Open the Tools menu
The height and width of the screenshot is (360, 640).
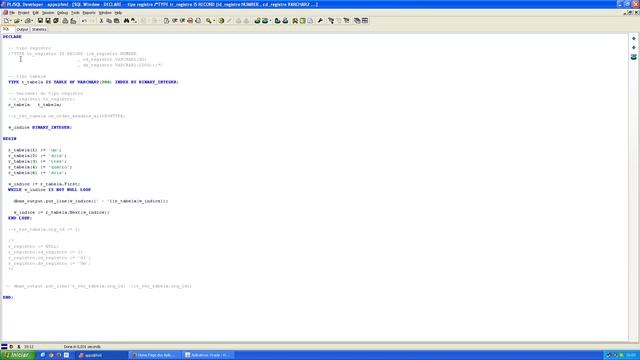pyautogui.click(x=75, y=13)
